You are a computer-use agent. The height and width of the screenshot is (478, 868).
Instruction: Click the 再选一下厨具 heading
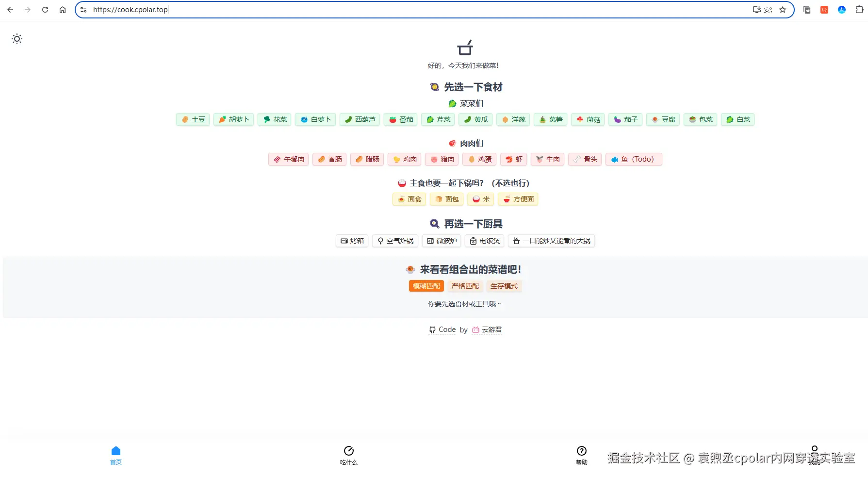coord(466,224)
